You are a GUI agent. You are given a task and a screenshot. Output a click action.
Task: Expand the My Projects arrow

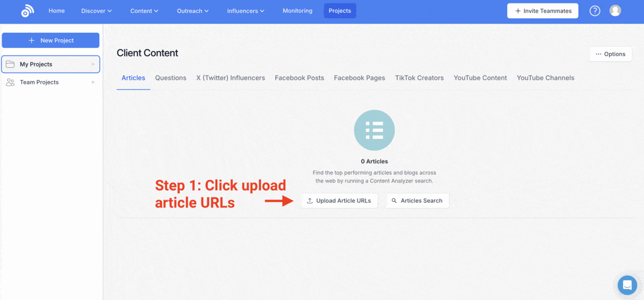pos(93,64)
